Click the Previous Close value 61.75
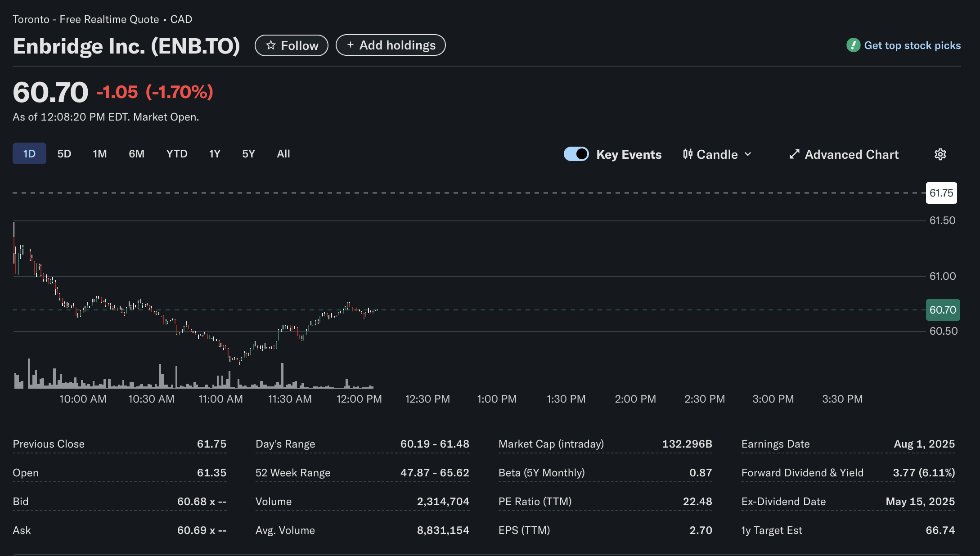The width and height of the screenshot is (980, 556). pyautogui.click(x=212, y=444)
